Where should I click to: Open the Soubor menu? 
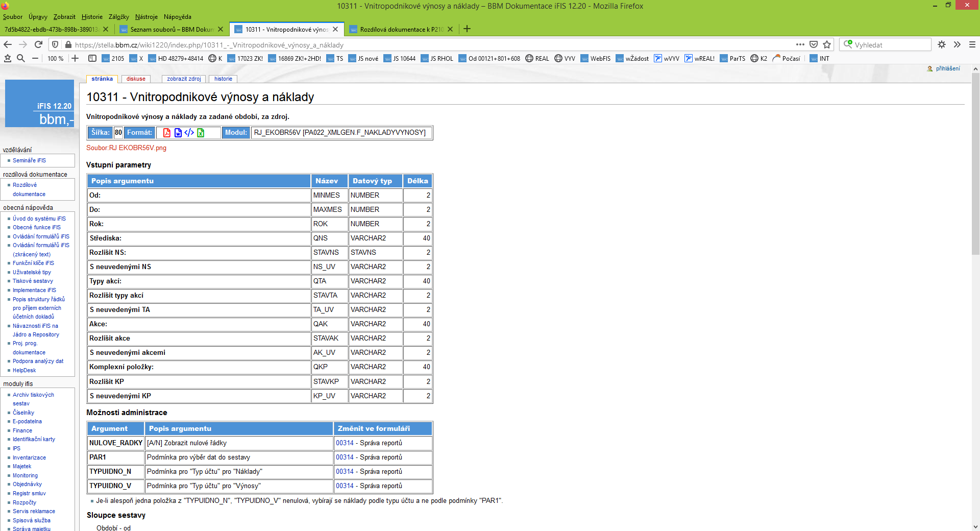(13, 17)
